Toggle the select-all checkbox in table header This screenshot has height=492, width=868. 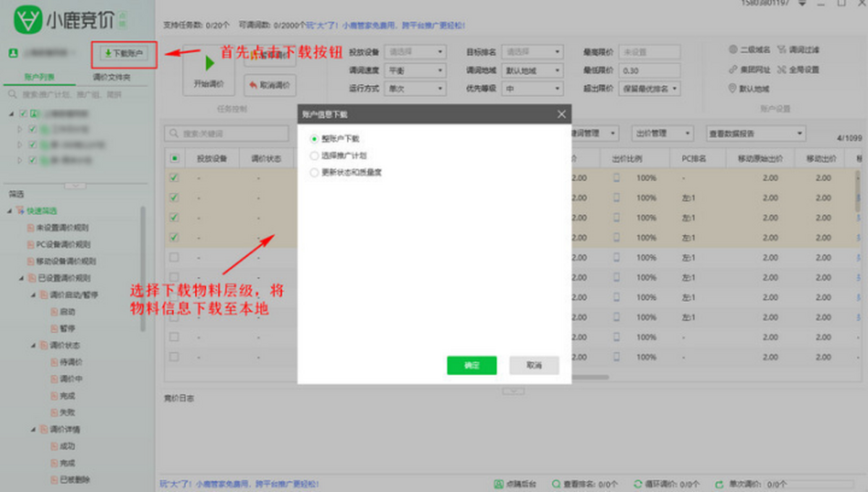(x=174, y=158)
